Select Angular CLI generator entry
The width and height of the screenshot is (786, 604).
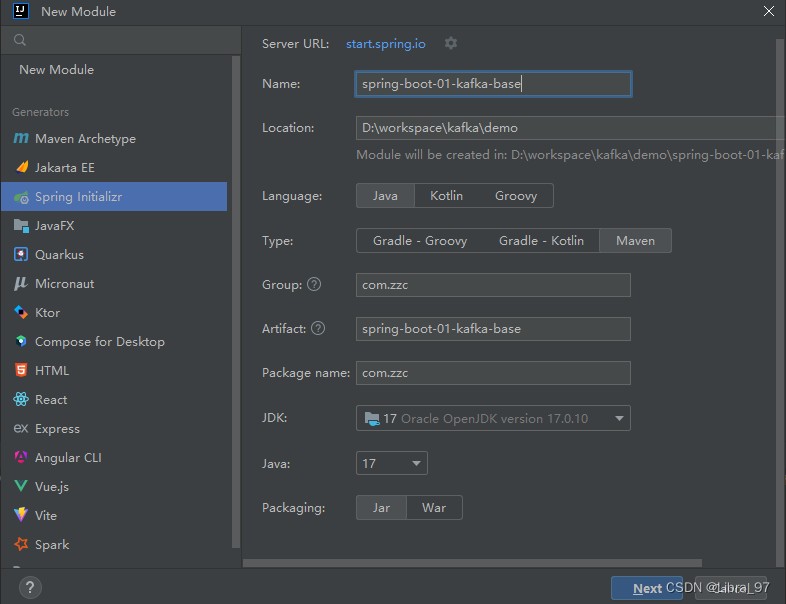[x=114, y=457]
